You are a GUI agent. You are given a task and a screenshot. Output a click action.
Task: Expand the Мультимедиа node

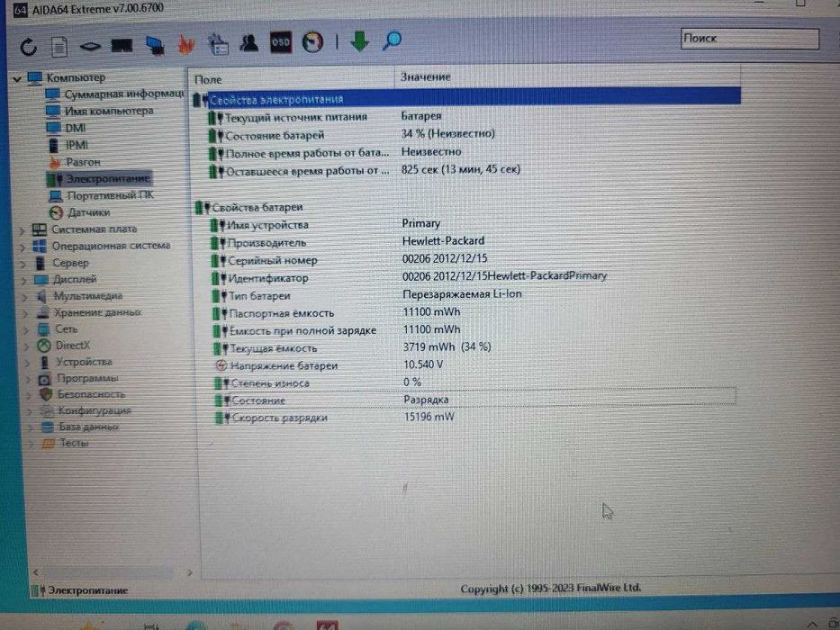pyautogui.click(x=24, y=297)
